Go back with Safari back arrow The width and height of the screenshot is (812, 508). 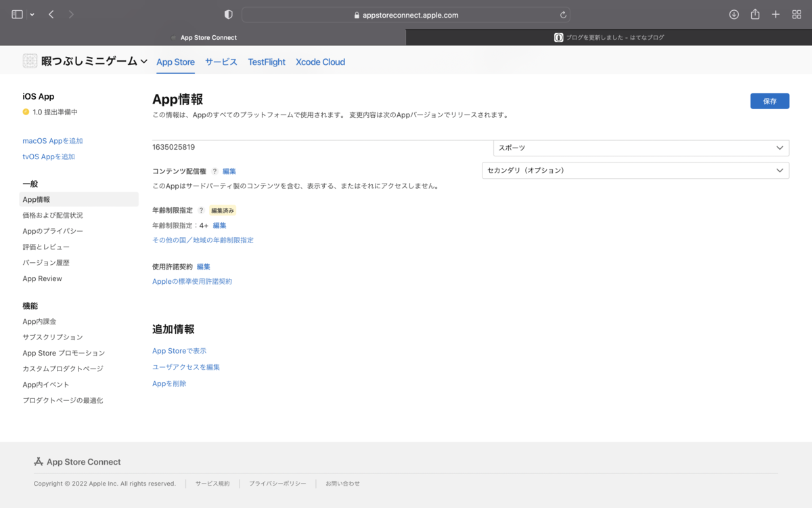51,14
